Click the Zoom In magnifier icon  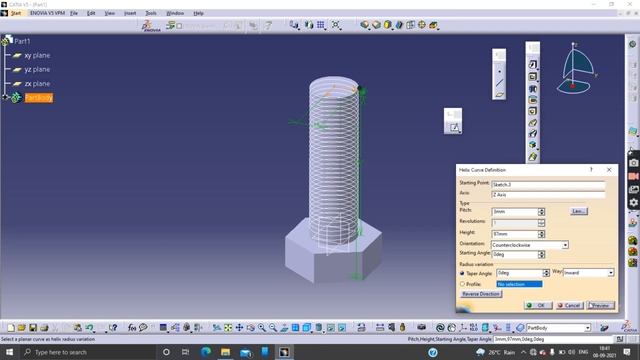coord(262,328)
